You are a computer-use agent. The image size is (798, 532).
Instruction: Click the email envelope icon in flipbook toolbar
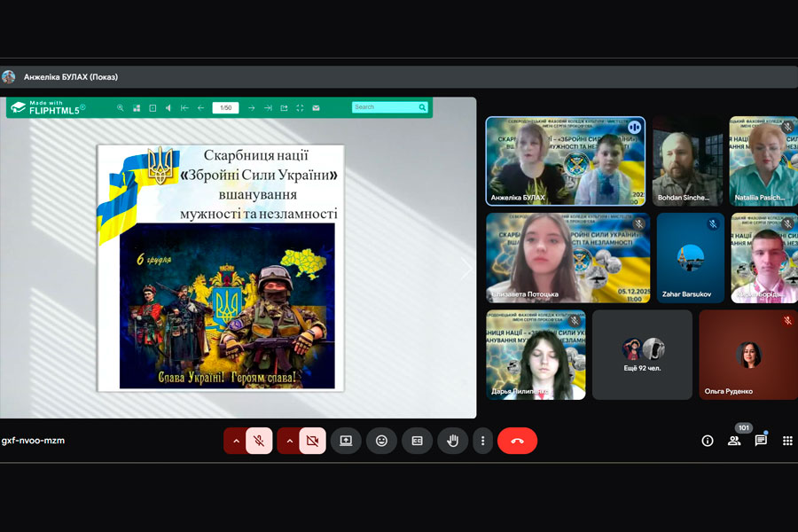click(x=316, y=108)
